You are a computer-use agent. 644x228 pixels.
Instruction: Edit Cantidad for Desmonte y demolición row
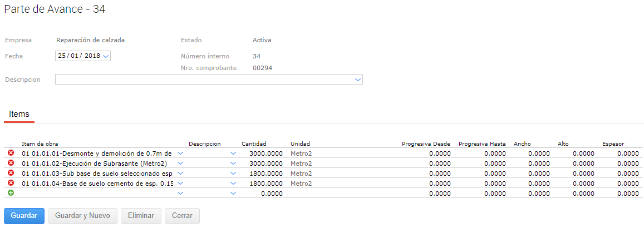263,153
